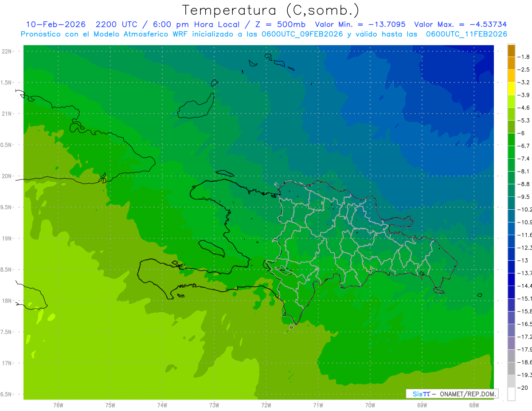Screen dimensions: 532x411
Task: Click the '18N' latitude label
Action: pos(7,301)
